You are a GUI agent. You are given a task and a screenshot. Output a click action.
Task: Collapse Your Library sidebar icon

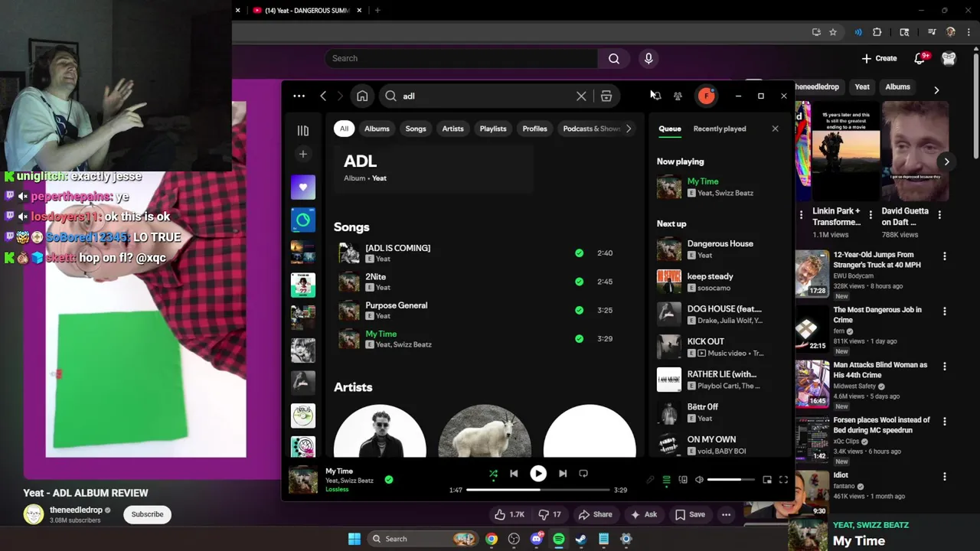point(303,131)
